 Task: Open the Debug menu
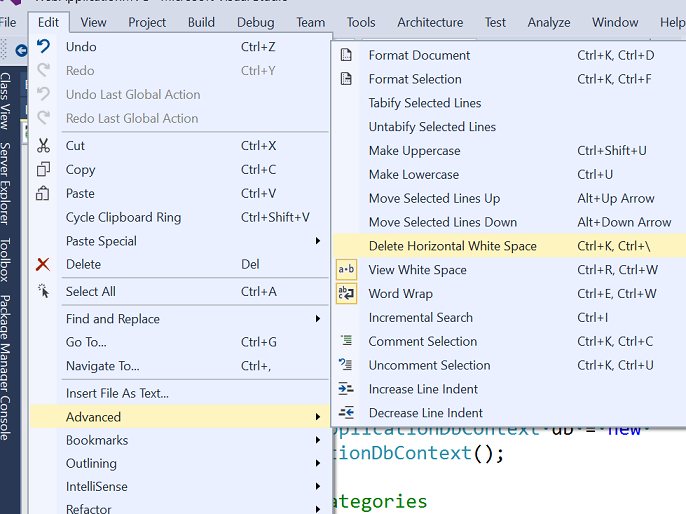tap(256, 22)
